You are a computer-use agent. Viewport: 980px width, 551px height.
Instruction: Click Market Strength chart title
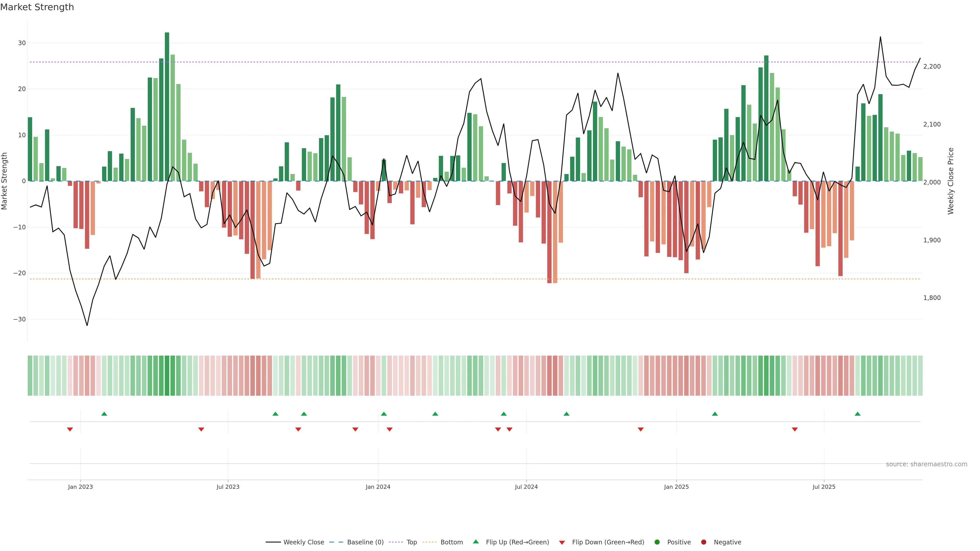point(37,7)
